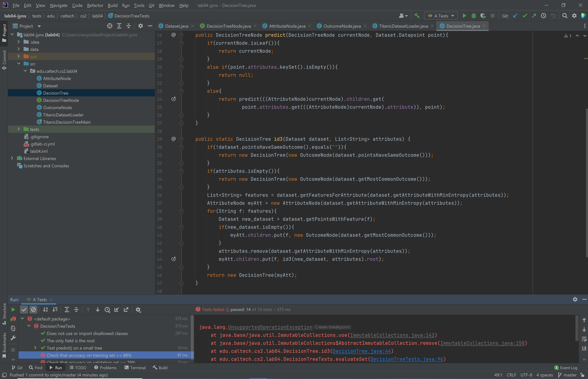The width and height of the screenshot is (588, 379).
Task: Toggle soft-wrap in console output
Action: (x=584, y=339)
